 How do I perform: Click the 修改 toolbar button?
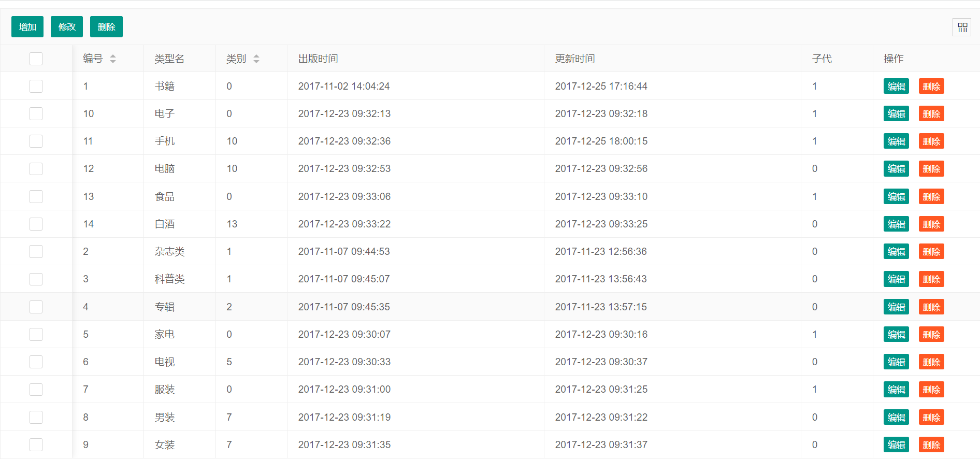point(67,27)
